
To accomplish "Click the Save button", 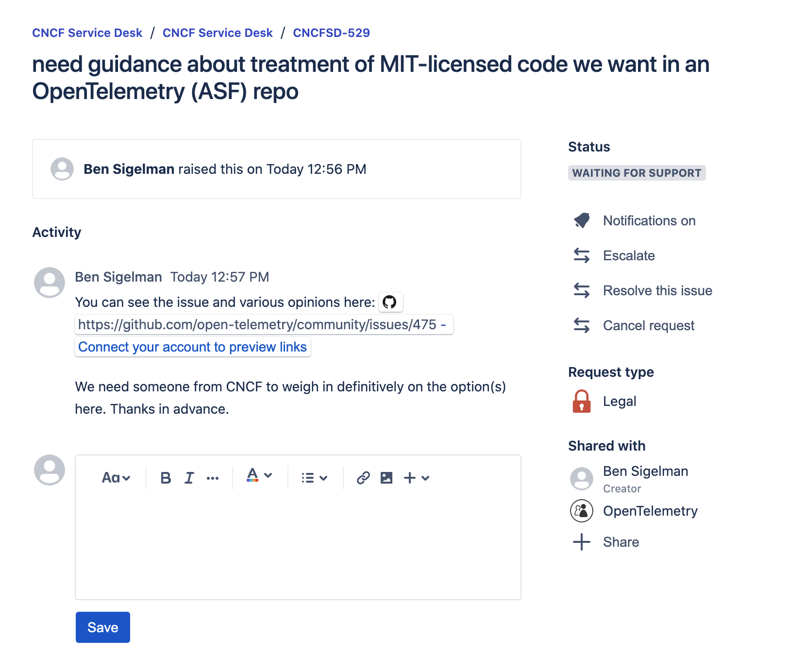I will [103, 627].
